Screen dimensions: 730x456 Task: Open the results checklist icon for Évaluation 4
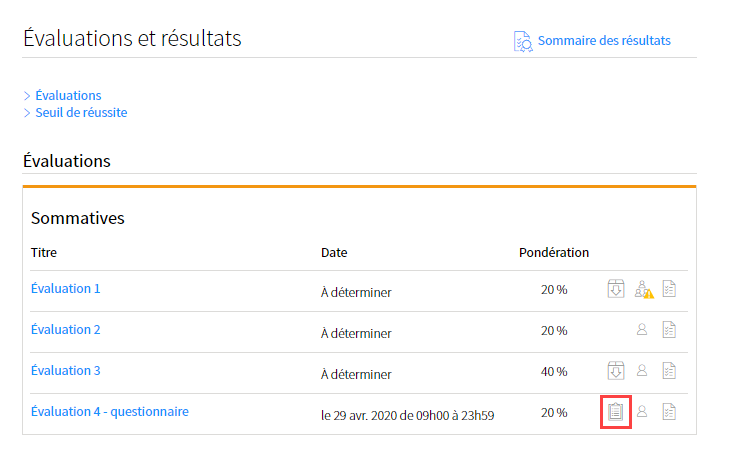coord(669,412)
